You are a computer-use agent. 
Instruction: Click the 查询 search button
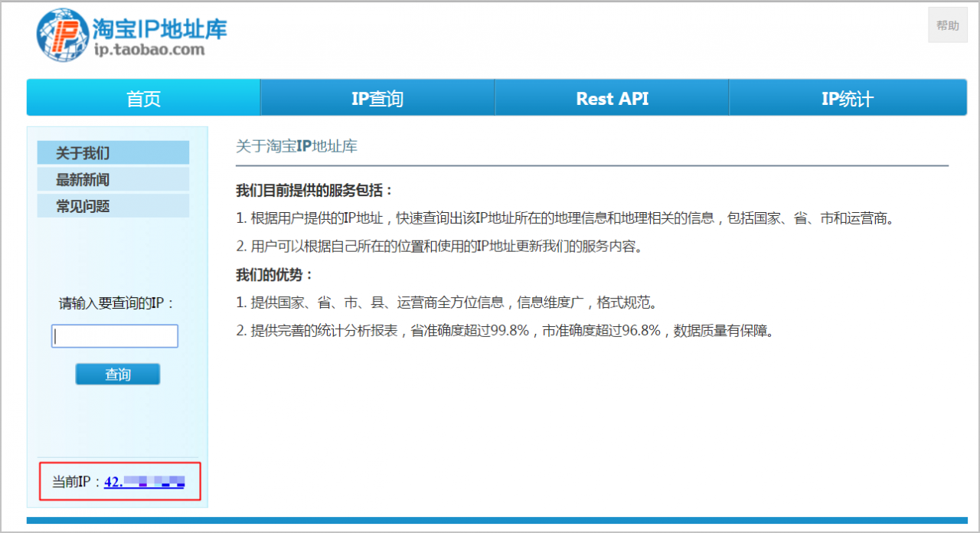118,374
